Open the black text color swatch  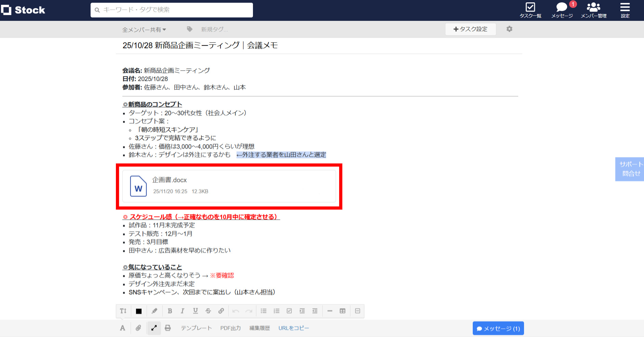point(138,311)
